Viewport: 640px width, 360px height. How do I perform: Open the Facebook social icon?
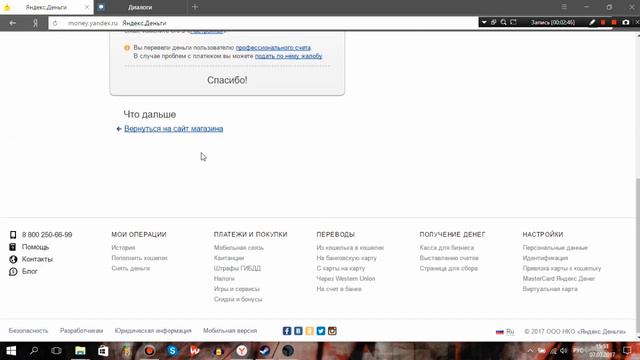[287, 331]
